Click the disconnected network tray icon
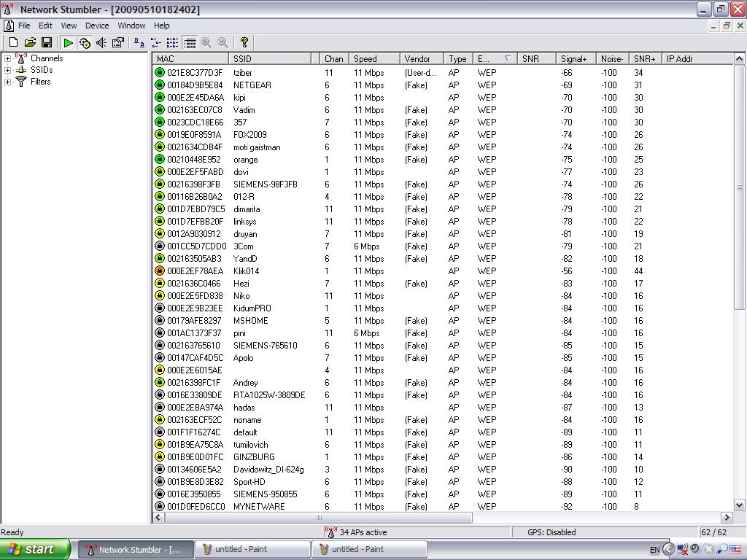Image resolution: width=747 pixels, height=560 pixels. pos(682,550)
